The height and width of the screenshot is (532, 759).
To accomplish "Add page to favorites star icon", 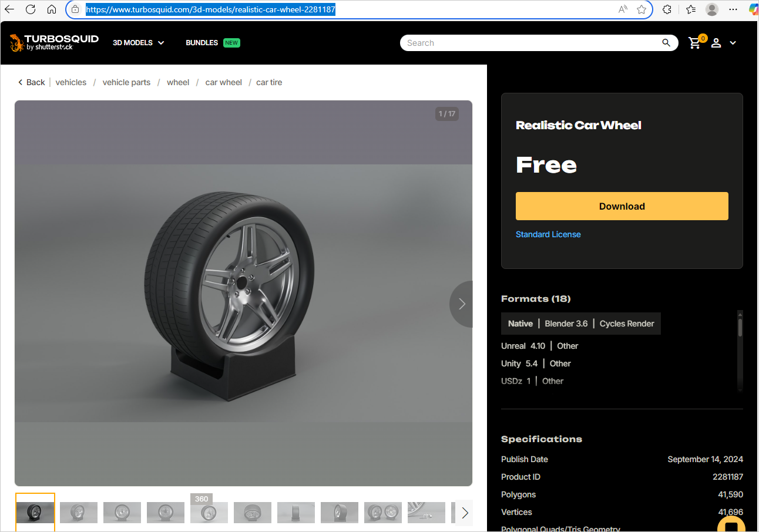I will (642, 9).
